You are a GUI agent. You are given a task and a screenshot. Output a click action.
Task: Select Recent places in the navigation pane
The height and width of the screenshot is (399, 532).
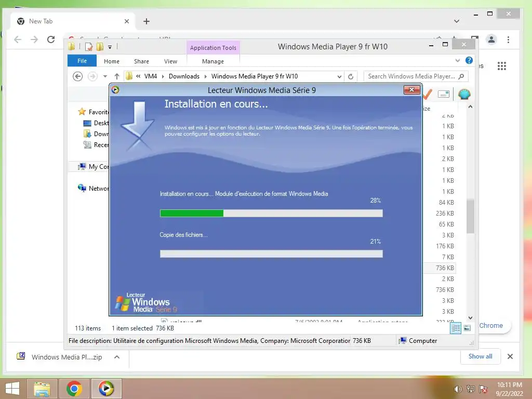[x=96, y=145]
